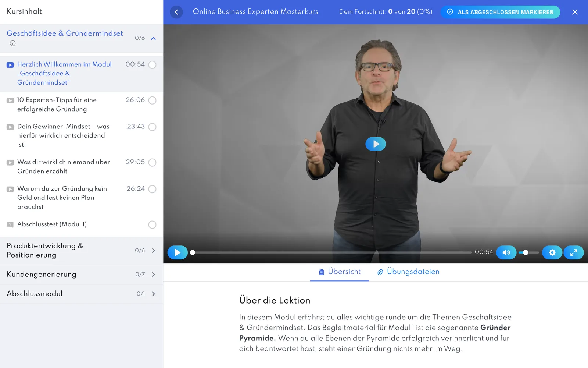This screenshot has height=368, width=588.
Task: Click the video progress bar
Action: pos(331,252)
